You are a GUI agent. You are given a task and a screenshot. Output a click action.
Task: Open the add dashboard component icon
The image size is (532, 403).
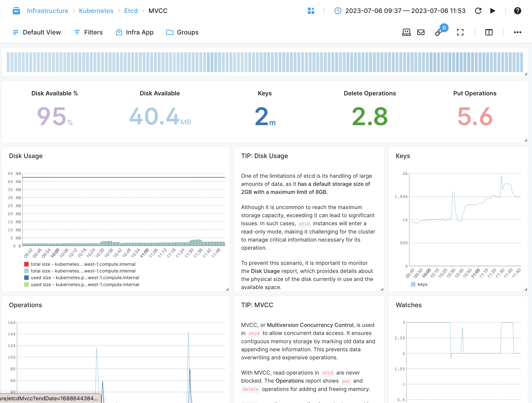311,11
